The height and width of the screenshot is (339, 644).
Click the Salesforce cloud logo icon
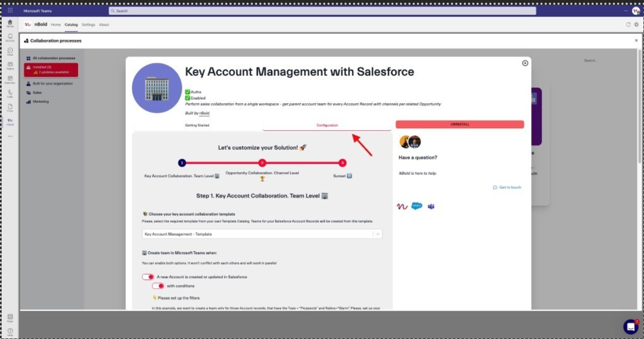coord(417,206)
